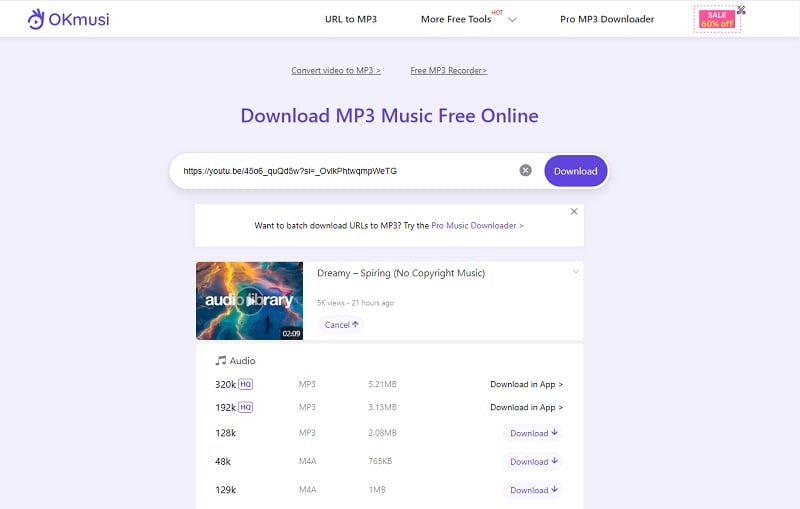Click the music note Audio icon

pos(220,361)
